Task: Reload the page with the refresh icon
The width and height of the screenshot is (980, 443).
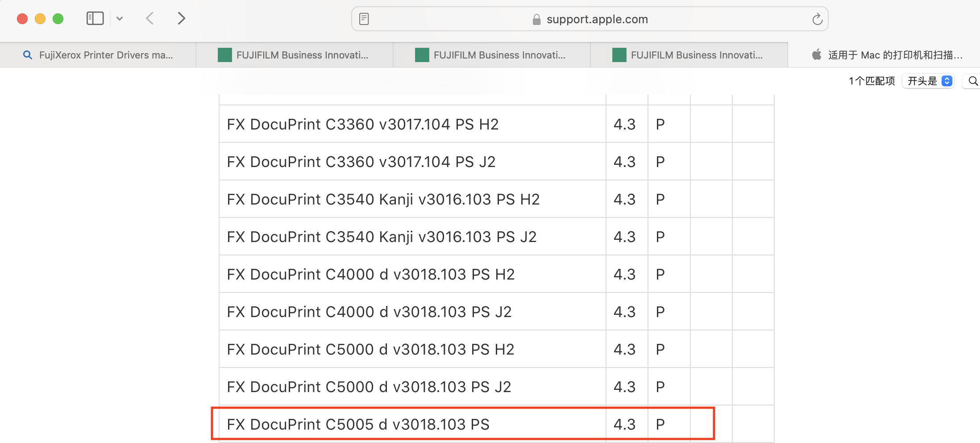Action: [817, 19]
